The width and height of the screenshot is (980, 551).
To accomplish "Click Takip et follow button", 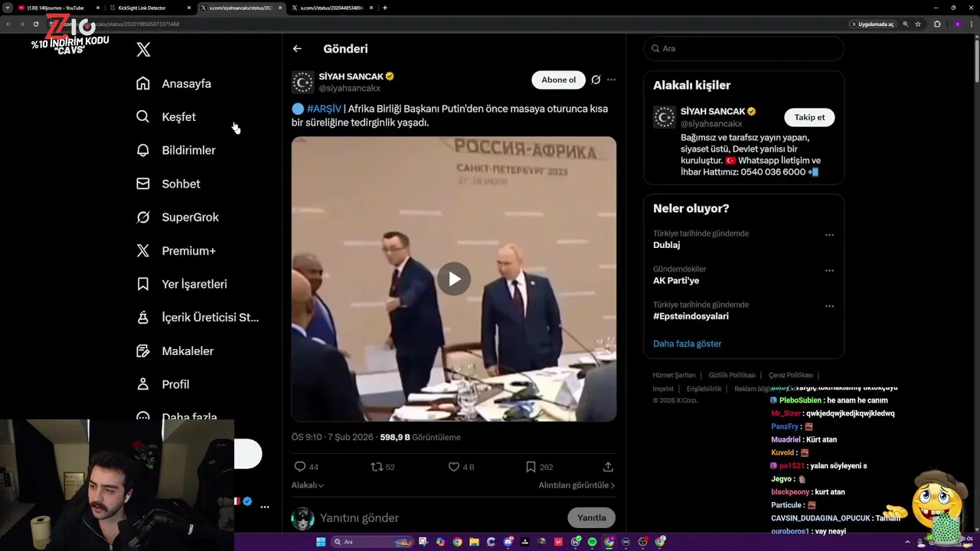I will [x=809, y=117].
